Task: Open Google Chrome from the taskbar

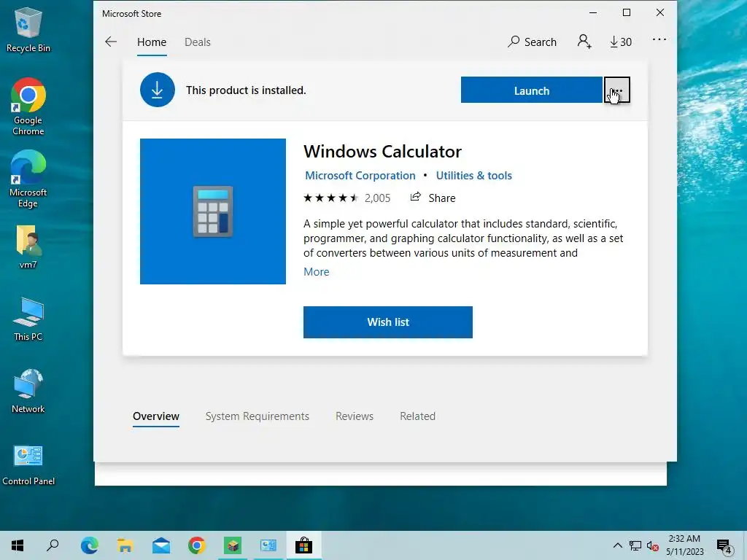Action: (x=197, y=545)
